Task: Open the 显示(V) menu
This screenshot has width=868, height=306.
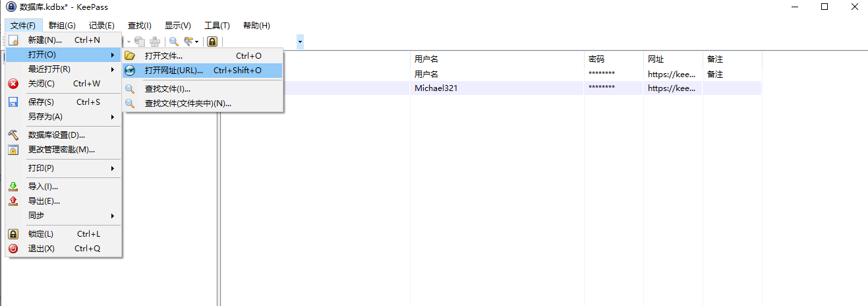Action: click(x=178, y=26)
